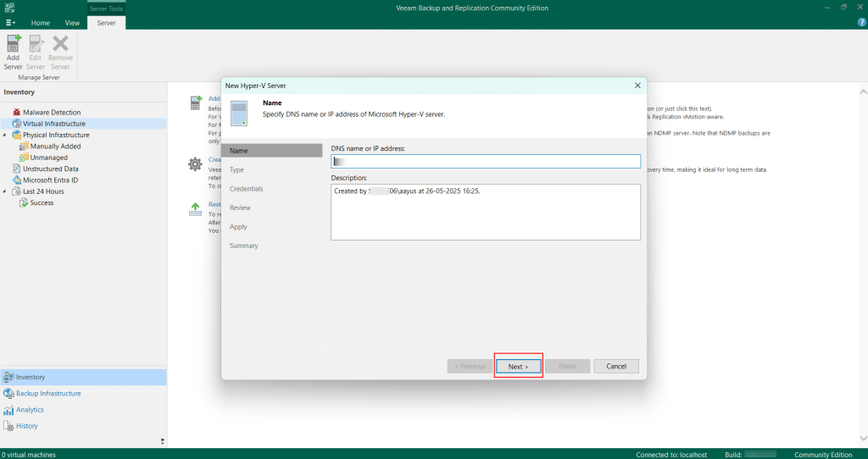Click the Veeam application icon in title bar
This screenshot has width=868, height=459.
point(9,8)
